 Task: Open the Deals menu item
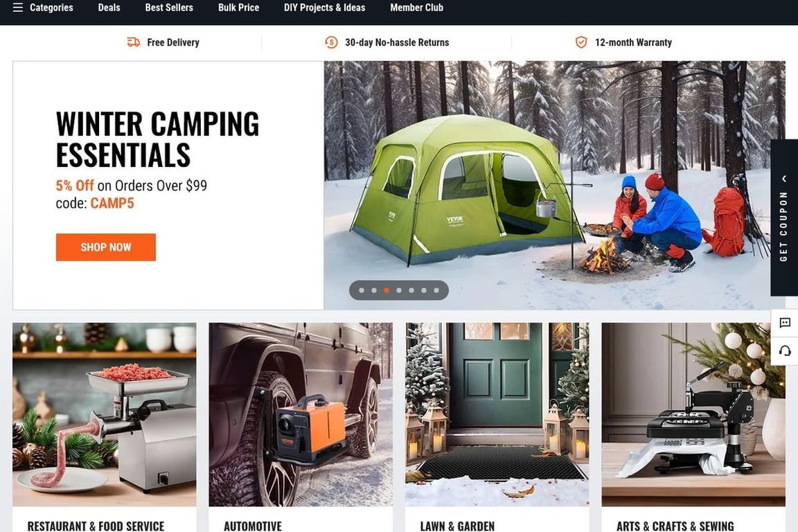tap(109, 8)
